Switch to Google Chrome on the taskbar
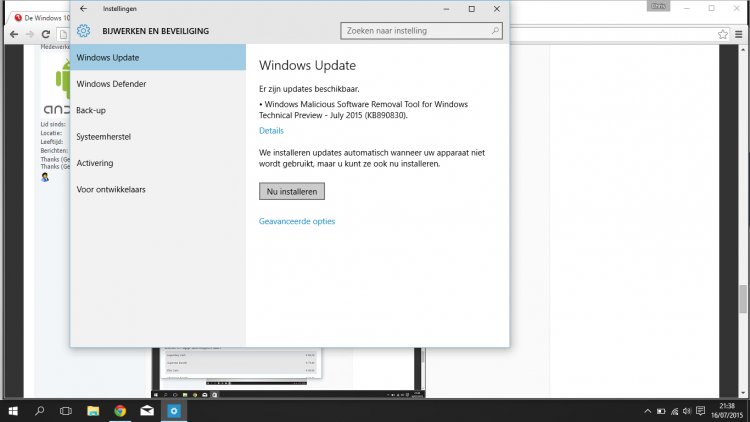The image size is (750, 422). 120,411
